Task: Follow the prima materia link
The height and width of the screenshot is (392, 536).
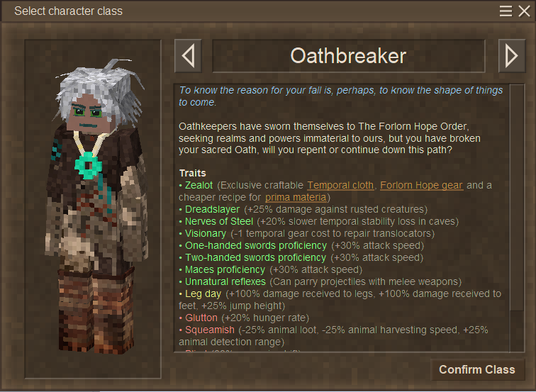Action: point(296,197)
